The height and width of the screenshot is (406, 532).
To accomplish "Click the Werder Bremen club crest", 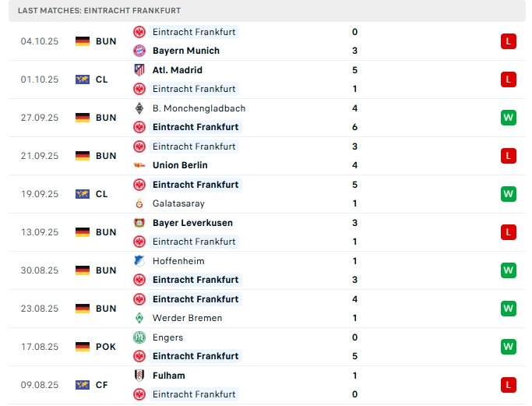I will 139,318.
